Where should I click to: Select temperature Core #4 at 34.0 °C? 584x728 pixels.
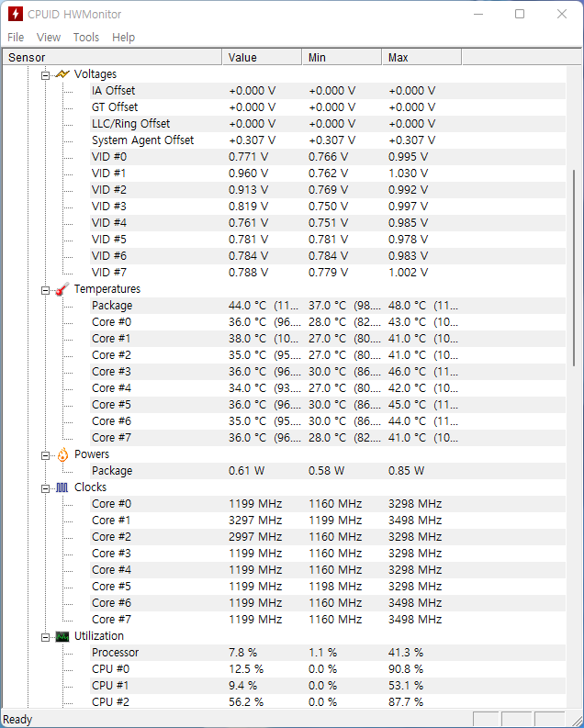(x=328, y=388)
